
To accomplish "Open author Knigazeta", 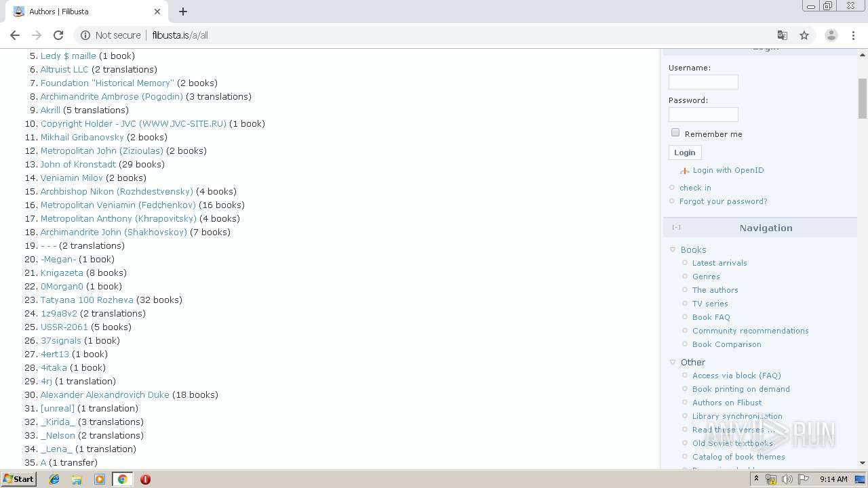I will 62,272.
